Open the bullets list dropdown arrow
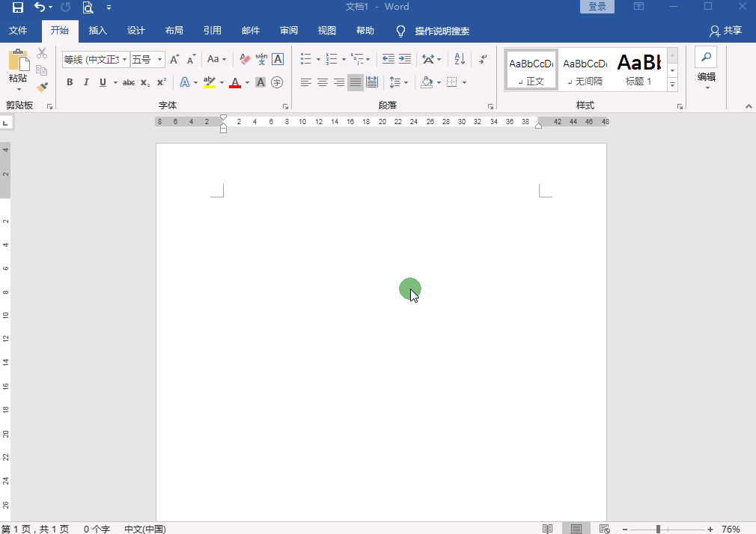The height and width of the screenshot is (534, 756). [318, 59]
